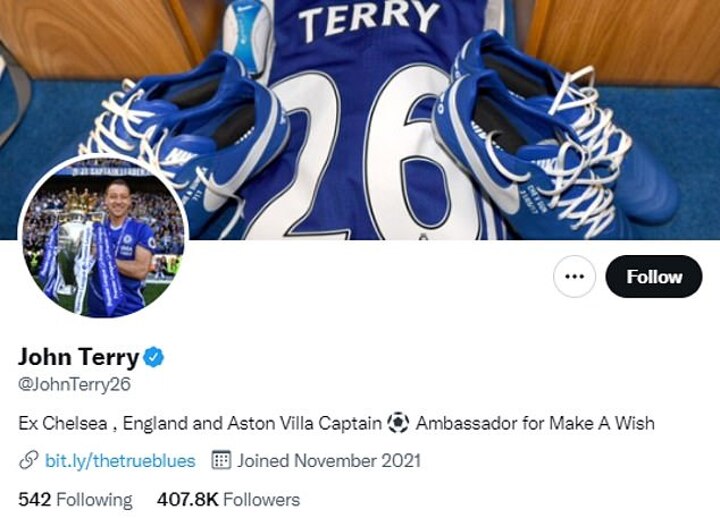Show the 407.8K Followers list
The width and height of the screenshot is (720, 518).
(x=228, y=499)
